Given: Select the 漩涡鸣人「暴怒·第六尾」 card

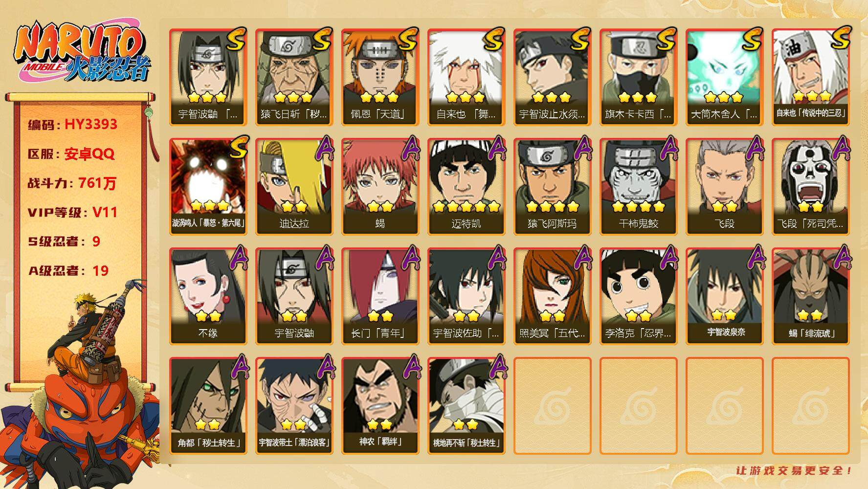Looking at the screenshot, I should coord(208,187).
